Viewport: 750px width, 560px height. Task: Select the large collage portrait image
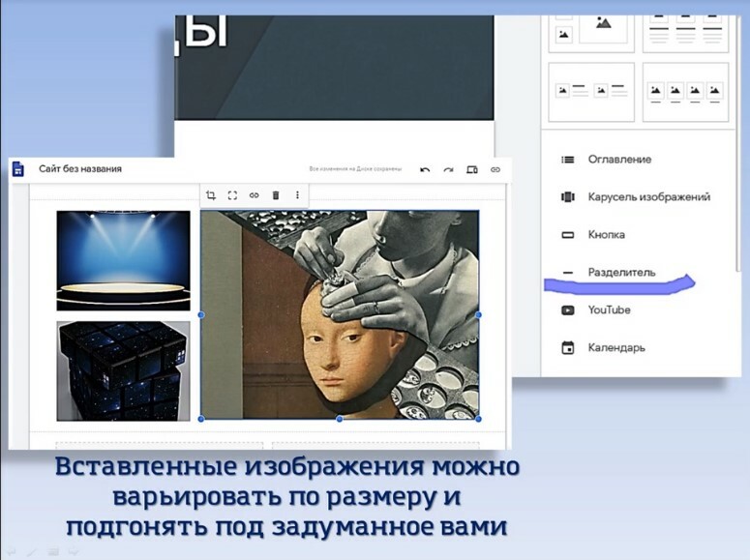click(340, 314)
